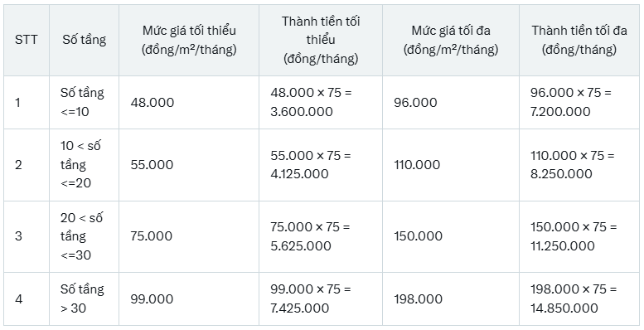Click the STT column header
Image resolution: width=644 pixels, height=330 pixels.
[27, 40]
